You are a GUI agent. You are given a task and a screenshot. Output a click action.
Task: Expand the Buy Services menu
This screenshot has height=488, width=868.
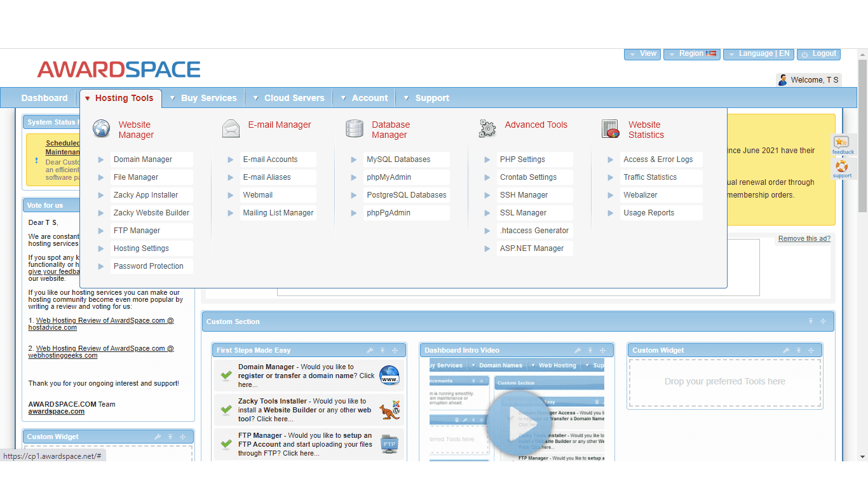tap(203, 98)
